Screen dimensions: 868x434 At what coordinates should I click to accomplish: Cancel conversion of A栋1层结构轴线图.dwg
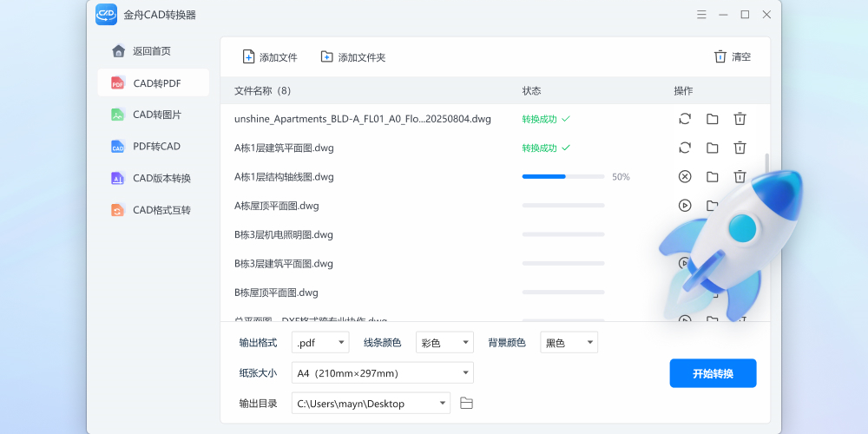click(685, 177)
